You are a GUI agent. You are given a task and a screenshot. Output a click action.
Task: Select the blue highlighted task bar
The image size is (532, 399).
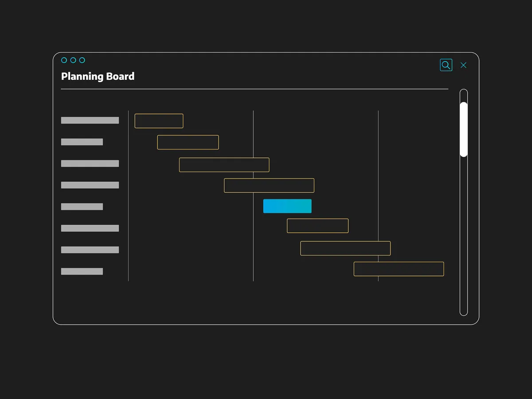click(x=287, y=206)
